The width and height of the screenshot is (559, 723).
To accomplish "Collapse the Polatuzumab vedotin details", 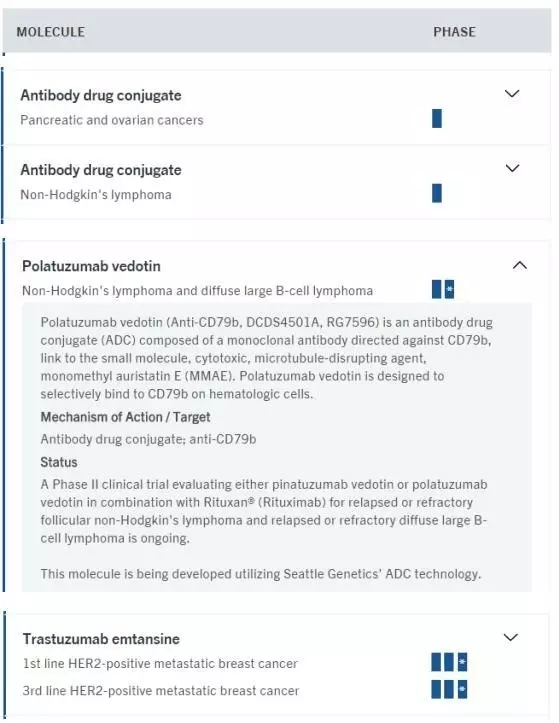I will tap(520, 265).
